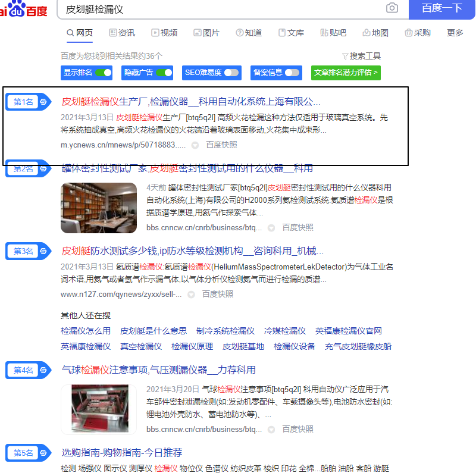Enable the SEO难易度 switch
Screen dimensions: 476x476
231,73
